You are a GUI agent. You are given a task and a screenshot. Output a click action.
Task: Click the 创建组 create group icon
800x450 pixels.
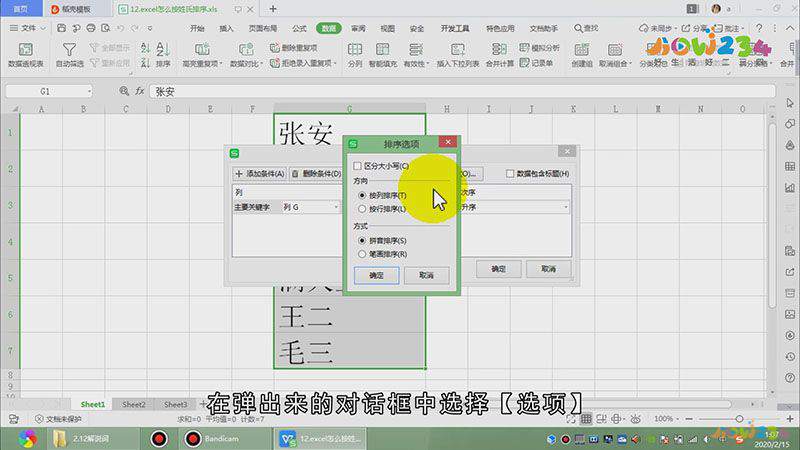coord(582,49)
